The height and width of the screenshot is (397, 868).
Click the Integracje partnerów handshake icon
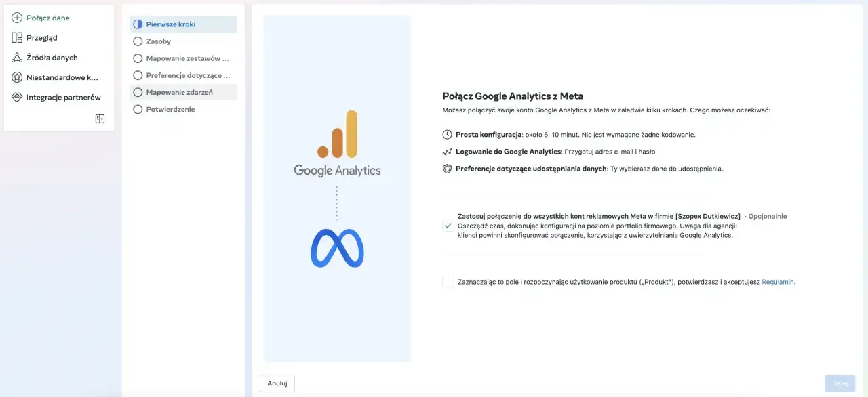[x=16, y=97]
